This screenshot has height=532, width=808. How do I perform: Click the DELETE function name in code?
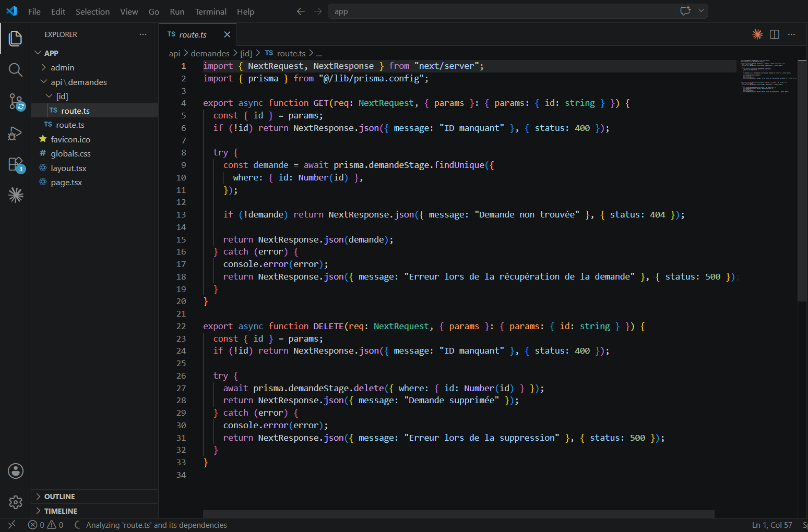[328, 326]
